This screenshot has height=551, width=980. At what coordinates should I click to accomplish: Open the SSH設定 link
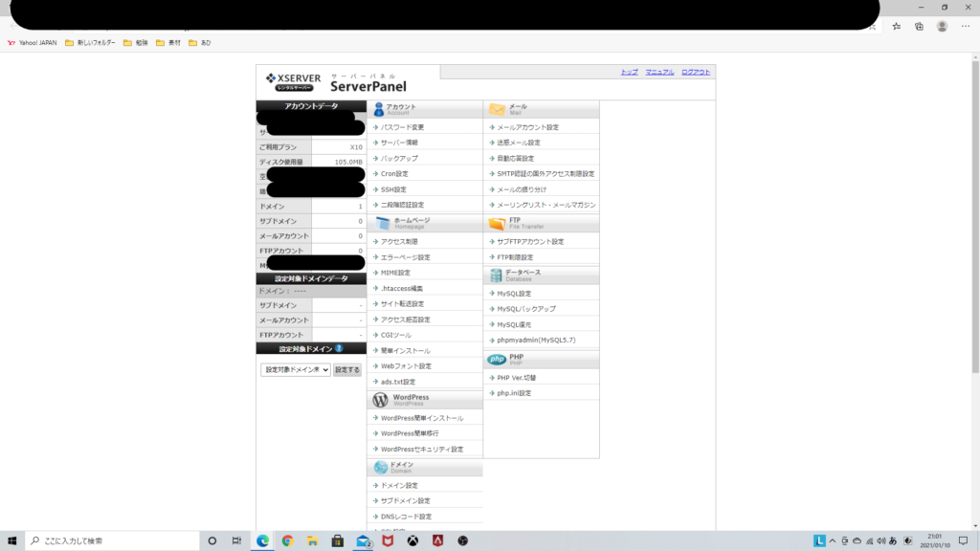tap(393, 189)
